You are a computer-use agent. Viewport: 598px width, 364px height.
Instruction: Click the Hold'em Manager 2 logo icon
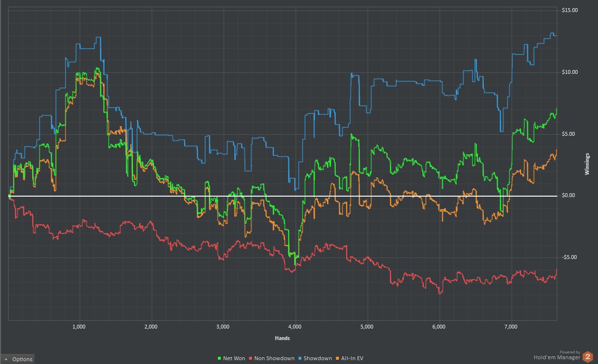click(588, 357)
